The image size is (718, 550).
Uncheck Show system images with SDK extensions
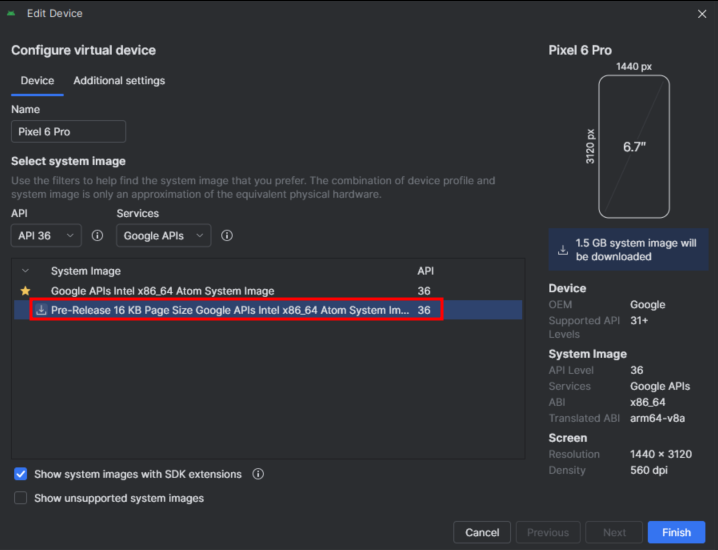[x=21, y=474]
